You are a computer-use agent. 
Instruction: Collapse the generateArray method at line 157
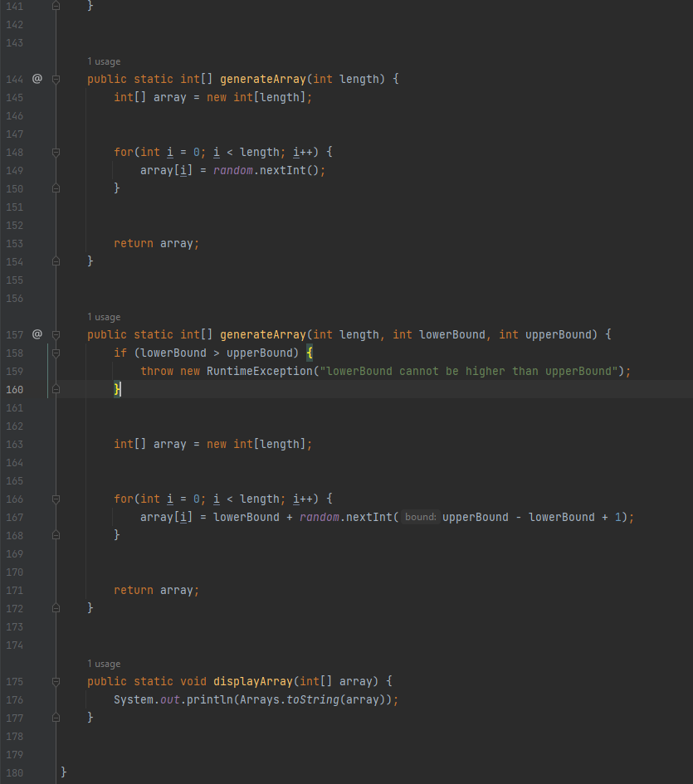click(56, 334)
